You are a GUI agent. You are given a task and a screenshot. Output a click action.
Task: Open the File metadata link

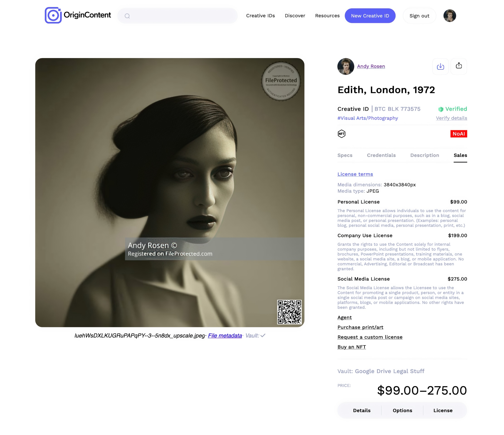pyautogui.click(x=225, y=336)
